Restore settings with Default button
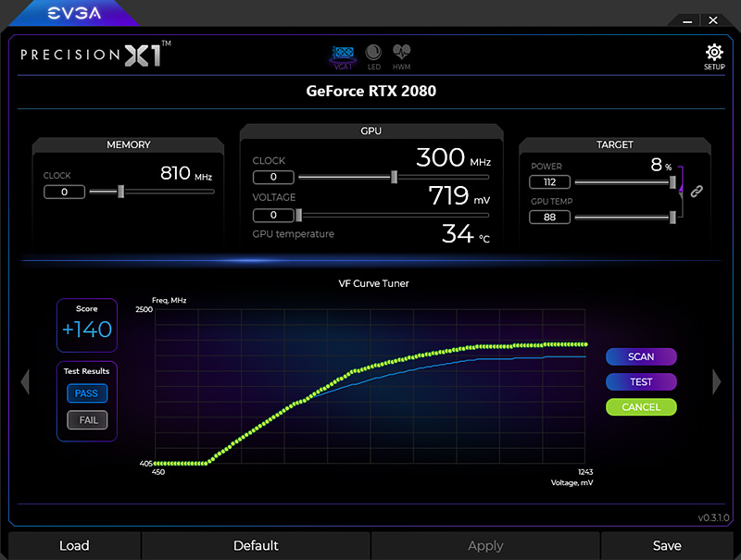Viewport: 741px width, 560px height. pyautogui.click(x=256, y=546)
